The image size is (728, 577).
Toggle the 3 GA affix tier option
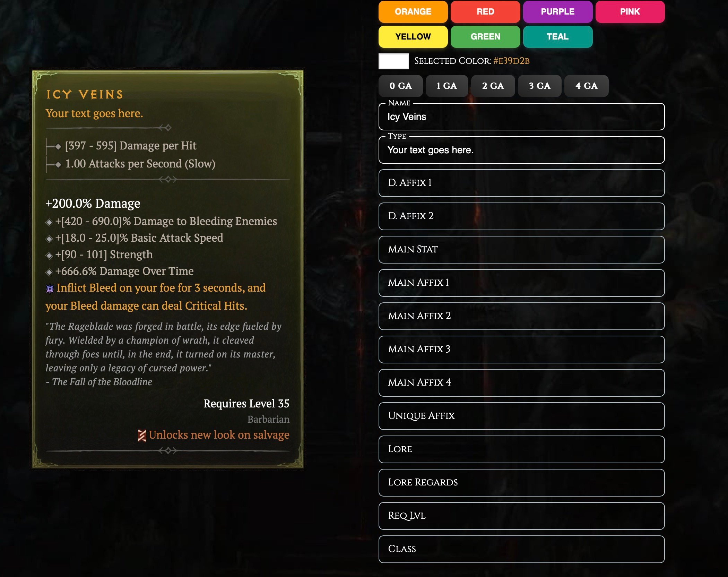(539, 86)
